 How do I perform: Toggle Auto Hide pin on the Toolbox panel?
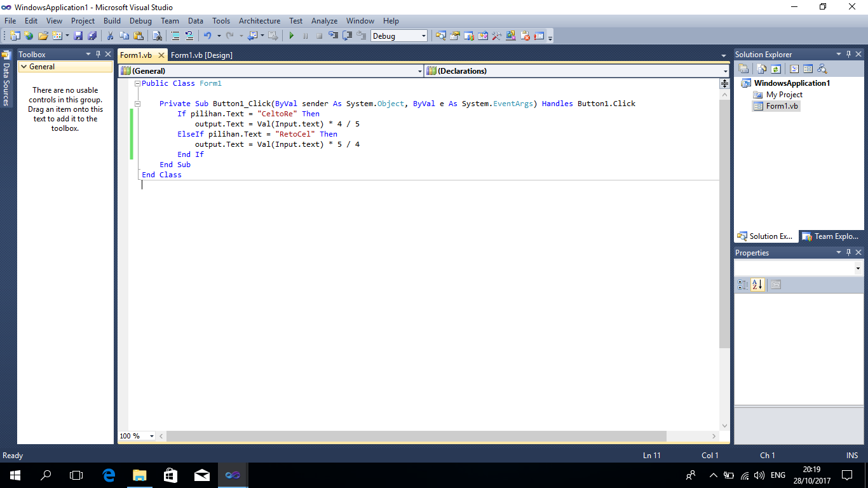tap(98, 54)
